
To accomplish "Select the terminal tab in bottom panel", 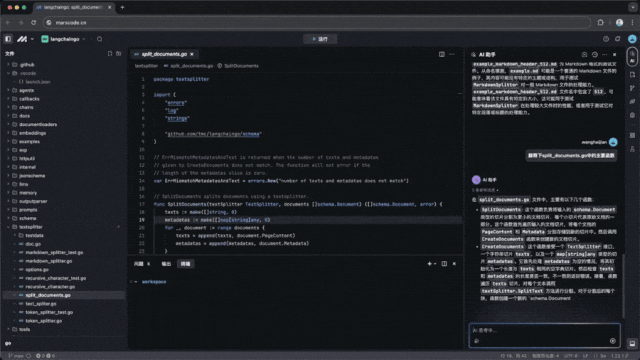I will click(185, 264).
